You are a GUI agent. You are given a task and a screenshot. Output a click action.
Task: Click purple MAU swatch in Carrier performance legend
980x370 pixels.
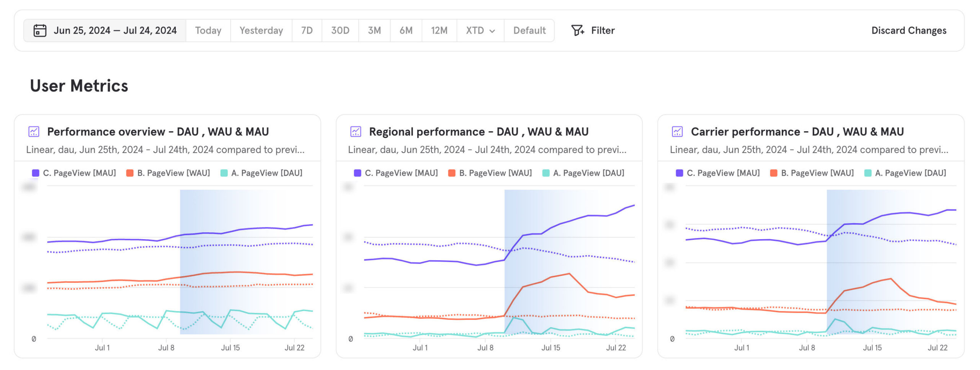(x=679, y=173)
